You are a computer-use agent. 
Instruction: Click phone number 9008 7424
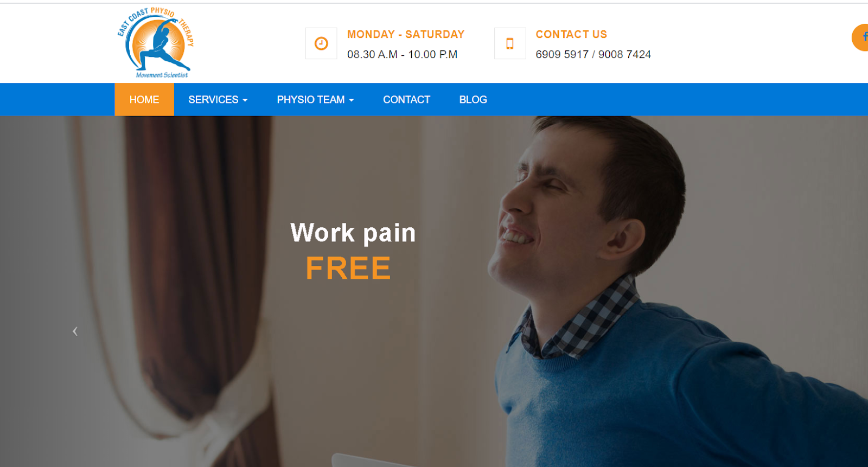624,54
